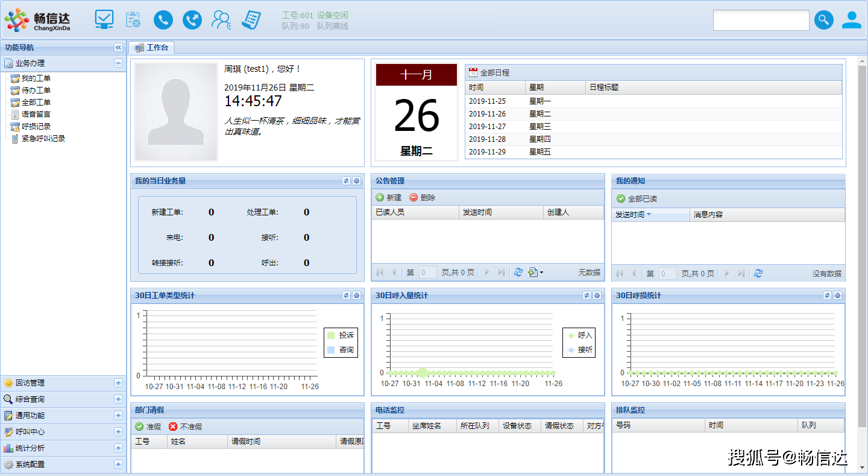
Task: Expand the 回访管理 section
Action: pos(118,383)
